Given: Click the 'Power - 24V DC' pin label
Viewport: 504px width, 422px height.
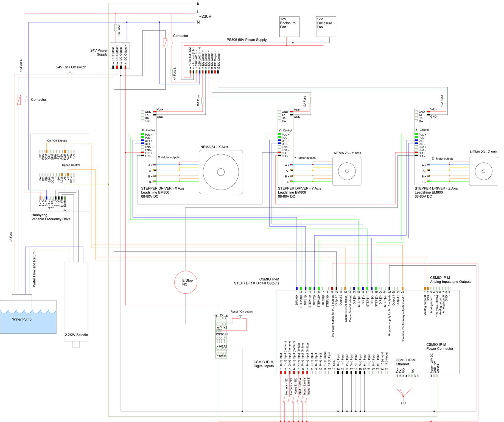Looking at the screenshot, I should (x=432, y=363).
